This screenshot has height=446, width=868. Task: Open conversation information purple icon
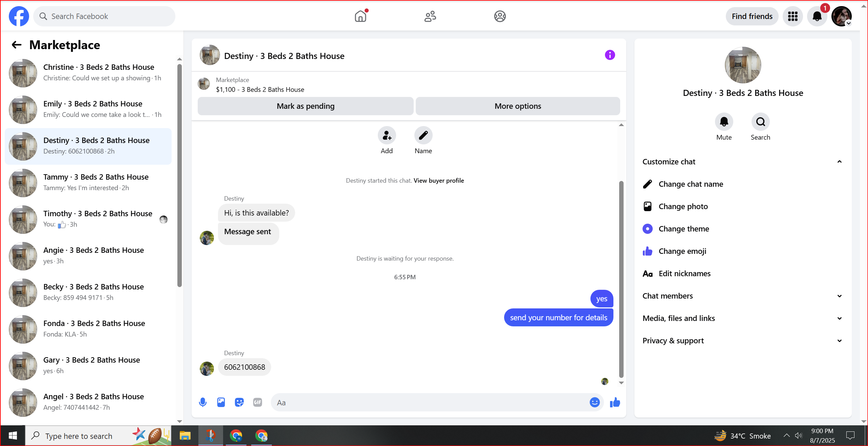tap(610, 55)
